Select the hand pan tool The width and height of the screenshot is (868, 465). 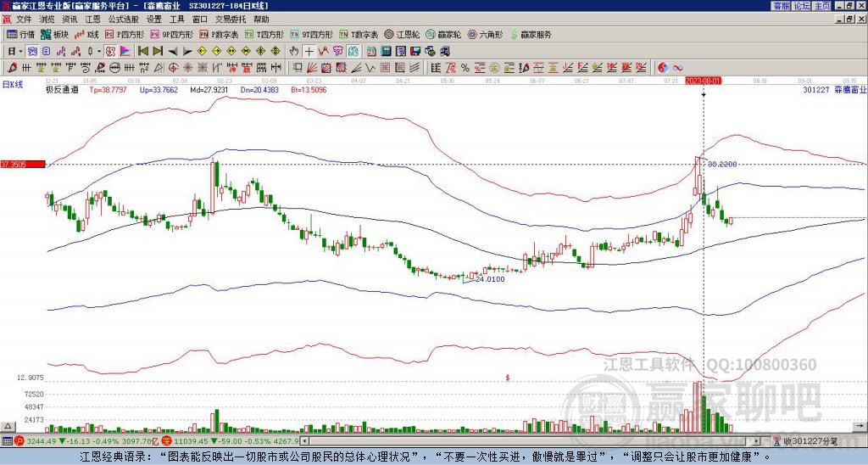[x=293, y=51]
